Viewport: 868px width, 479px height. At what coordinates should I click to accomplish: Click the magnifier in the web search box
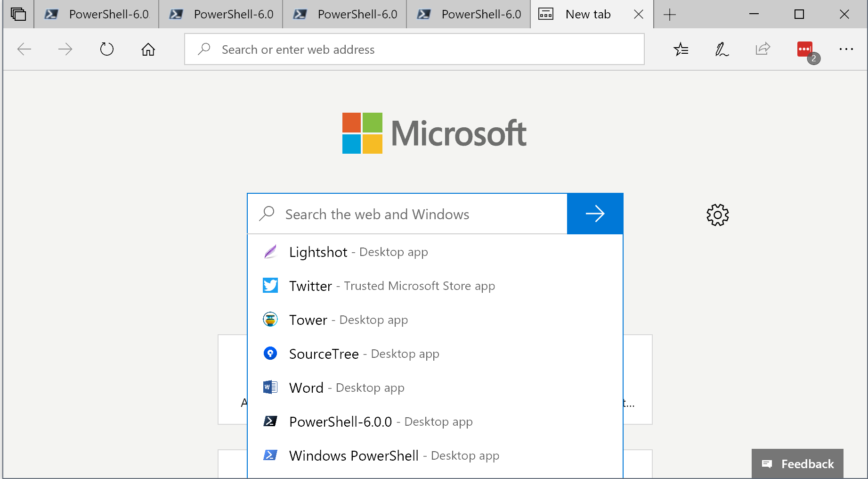coord(267,214)
